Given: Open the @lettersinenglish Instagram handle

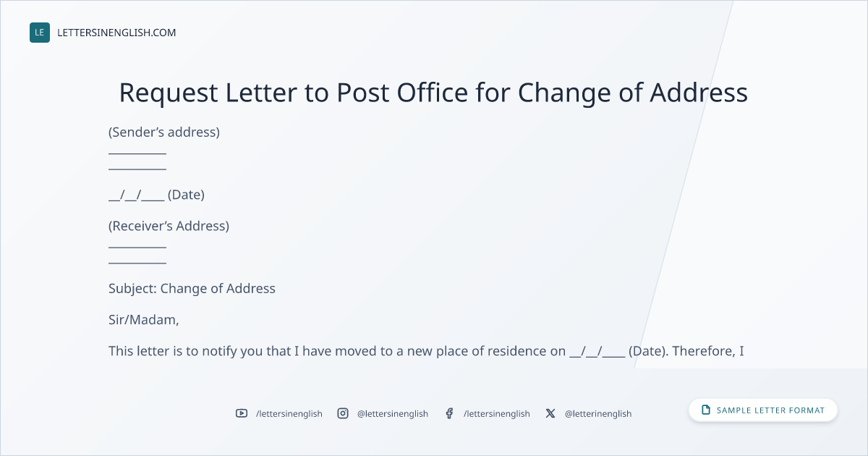Looking at the screenshot, I should [393, 413].
